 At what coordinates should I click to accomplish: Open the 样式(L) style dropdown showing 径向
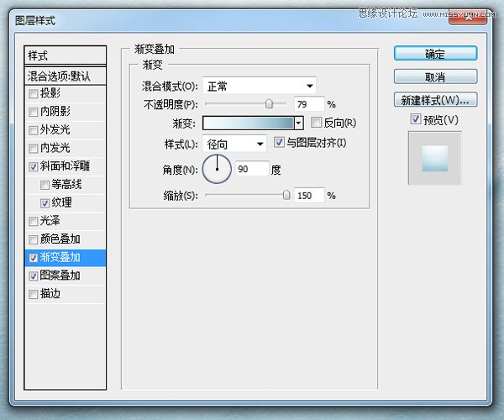pyautogui.click(x=234, y=144)
